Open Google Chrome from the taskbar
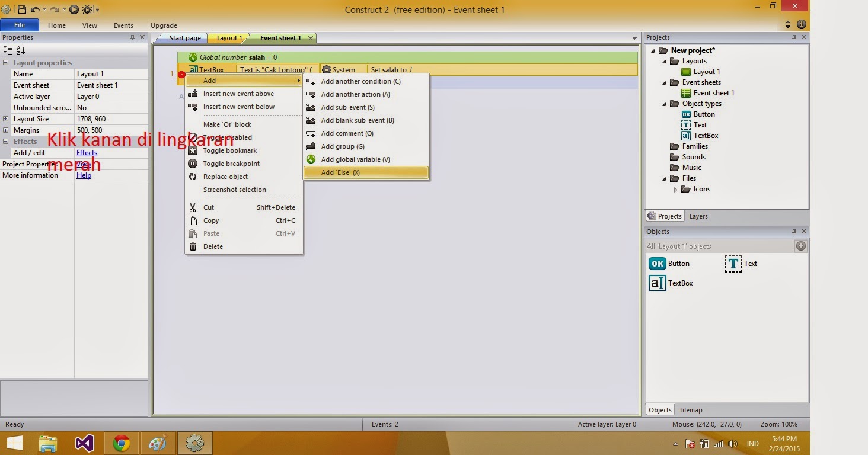Image resolution: width=868 pixels, height=455 pixels. point(122,443)
